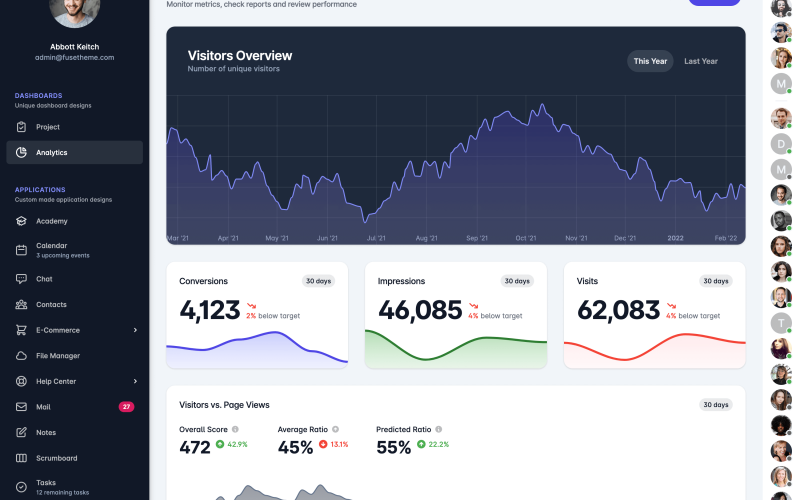Click the '2022' axis label

(x=676, y=238)
